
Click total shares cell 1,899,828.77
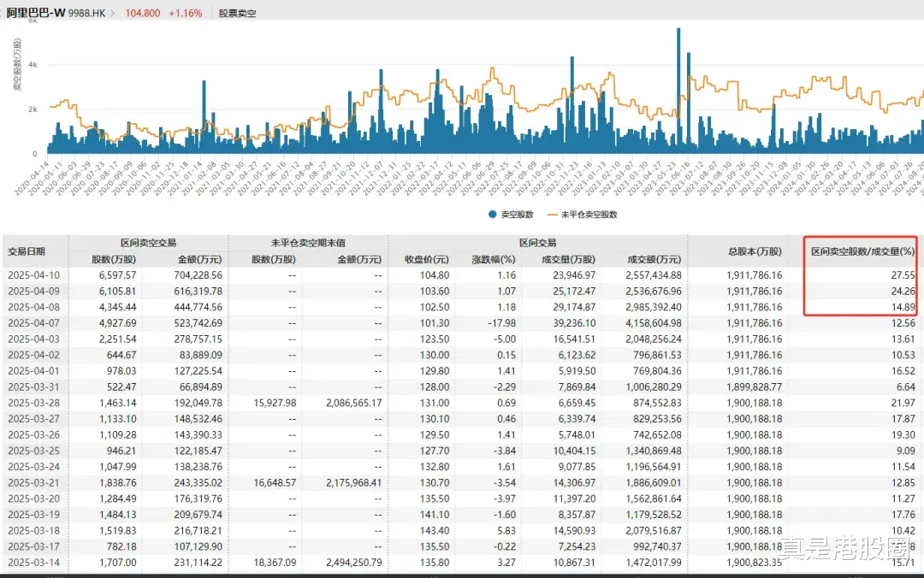click(755, 386)
